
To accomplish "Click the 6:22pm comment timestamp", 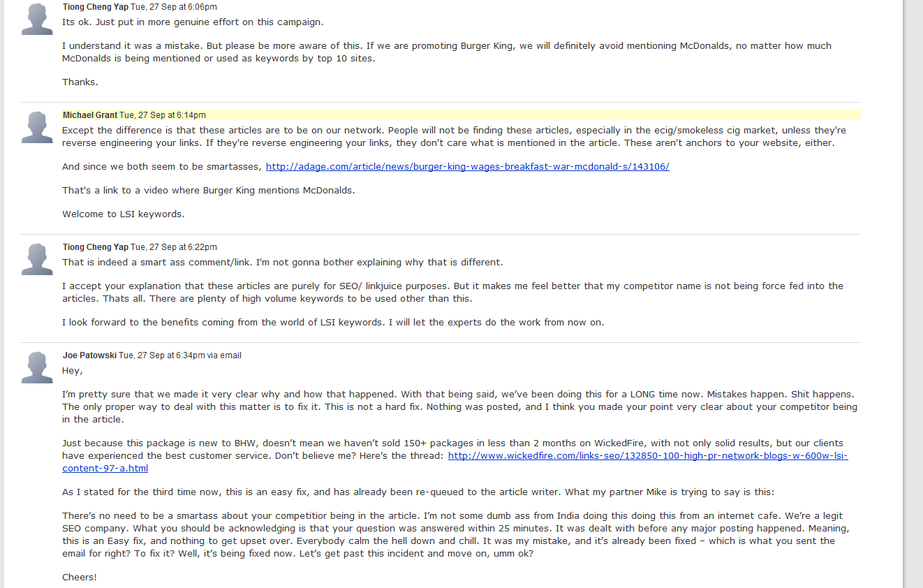I will click(x=174, y=247).
